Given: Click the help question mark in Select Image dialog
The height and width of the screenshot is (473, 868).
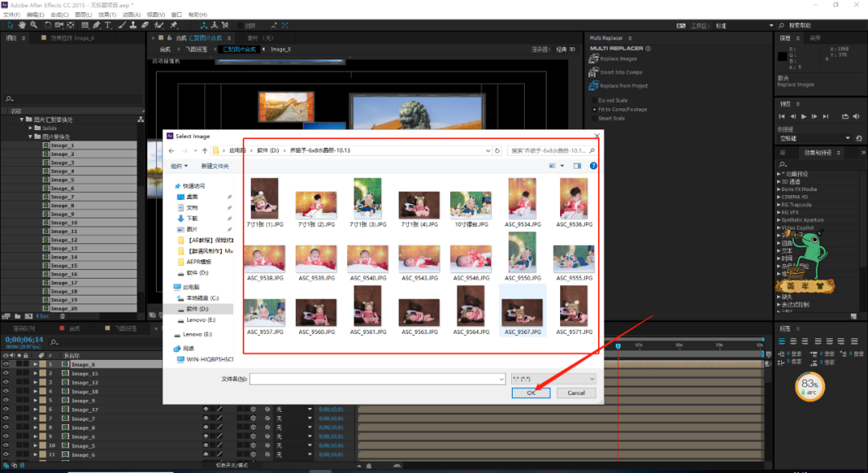Looking at the screenshot, I should pyautogui.click(x=593, y=166).
